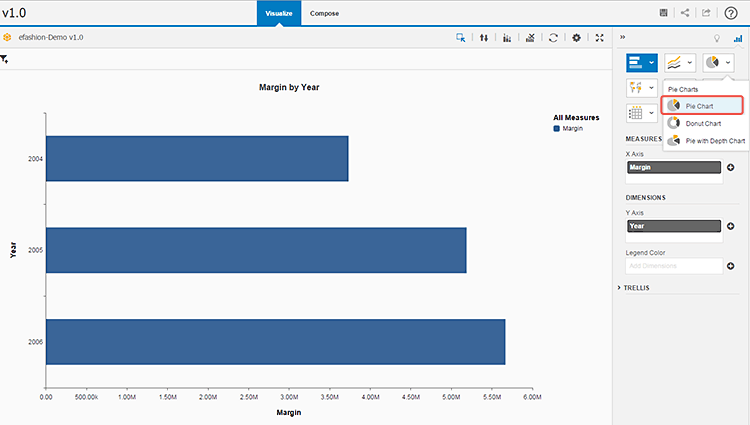Click the refresh chart icon in toolbar
Viewport: 750px width, 425px height.
(553, 37)
